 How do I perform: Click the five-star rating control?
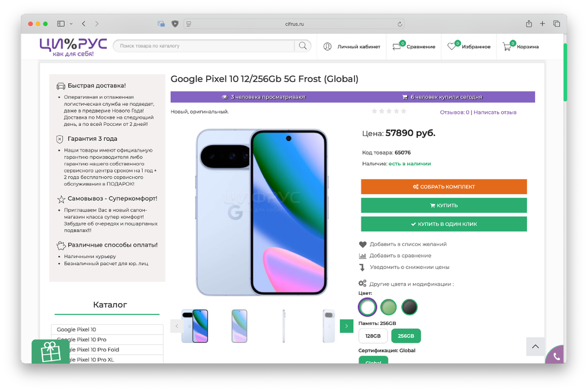(x=389, y=111)
